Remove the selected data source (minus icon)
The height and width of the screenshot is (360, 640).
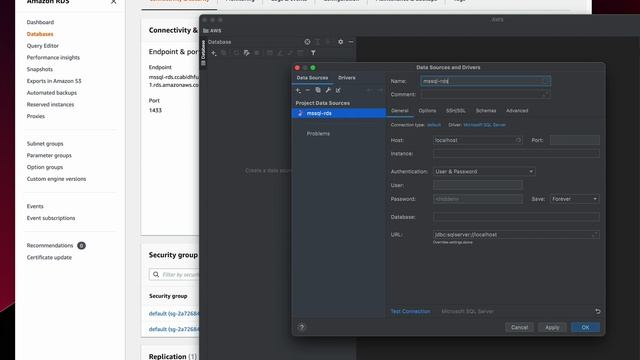308,90
